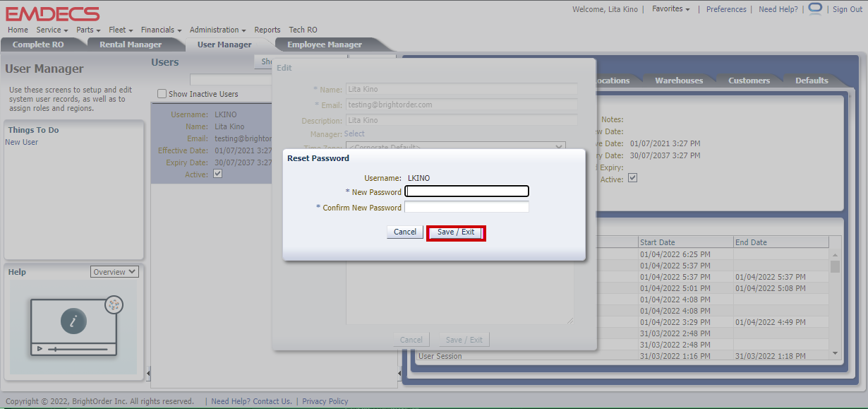Image resolution: width=868 pixels, height=409 pixels.
Task: Toggle the Active checkbox in details panel
Action: coord(633,179)
